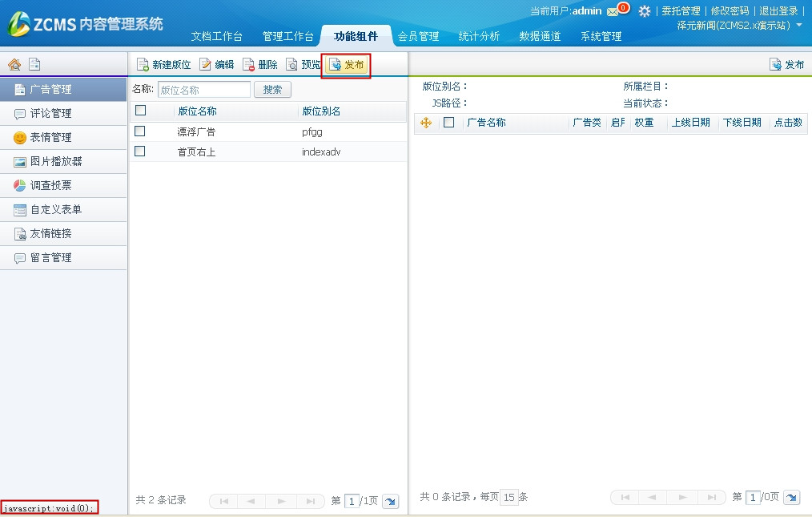Expand the 泽元新闻 site selector dropdown
The height and width of the screenshot is (517, 812).
click(x=798, y=26)
